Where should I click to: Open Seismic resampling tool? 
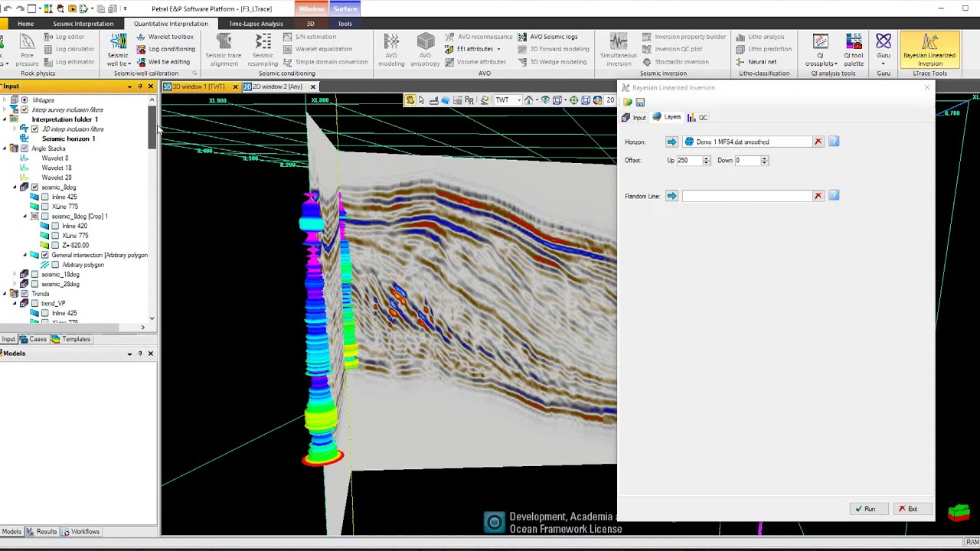(x=263, y=51)
